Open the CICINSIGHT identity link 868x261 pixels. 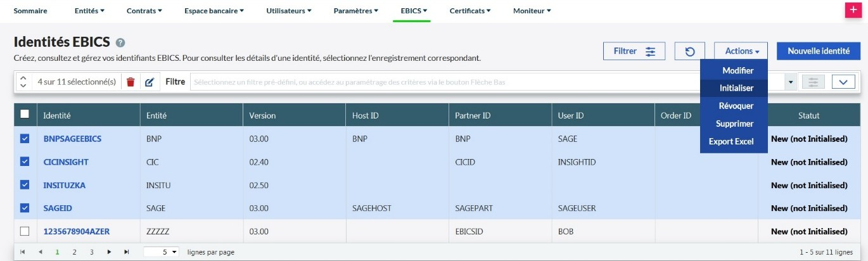66,162
